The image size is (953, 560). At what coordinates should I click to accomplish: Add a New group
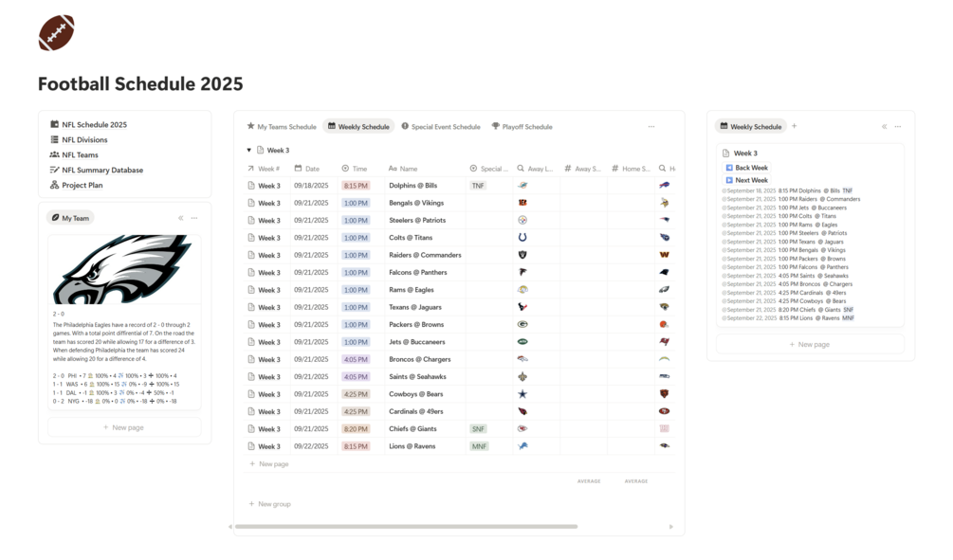click(x=270, y=504)
